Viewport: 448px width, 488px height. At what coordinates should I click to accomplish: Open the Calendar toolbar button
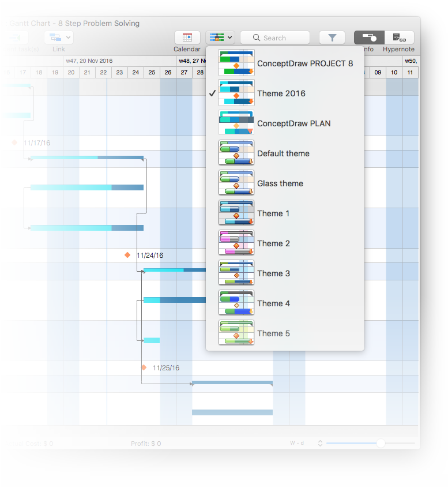point(187,37)
